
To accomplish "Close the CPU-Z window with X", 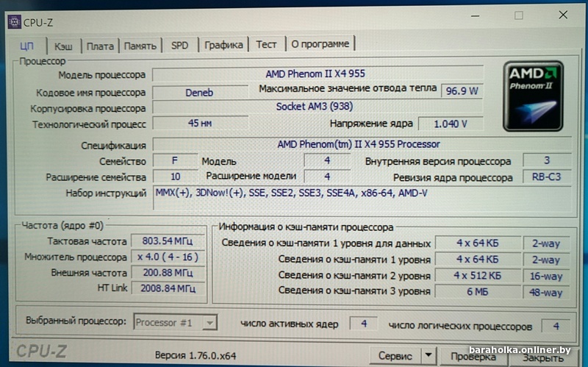I will click(563, 15).
